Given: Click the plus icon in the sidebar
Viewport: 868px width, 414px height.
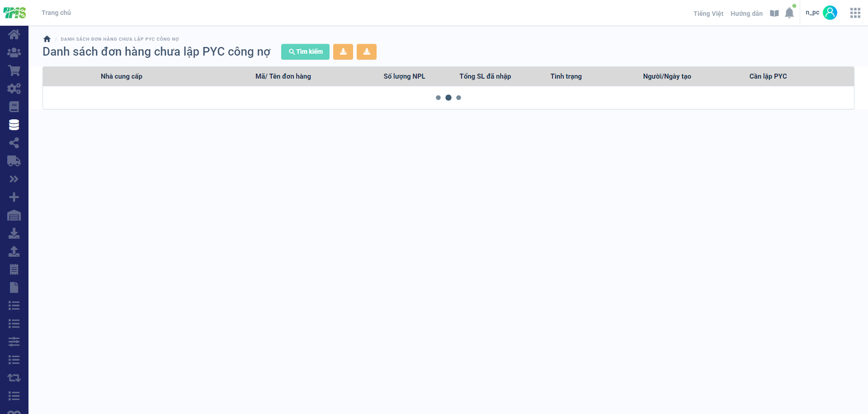Looking at the screenshot, I should [x=14, y=197].
